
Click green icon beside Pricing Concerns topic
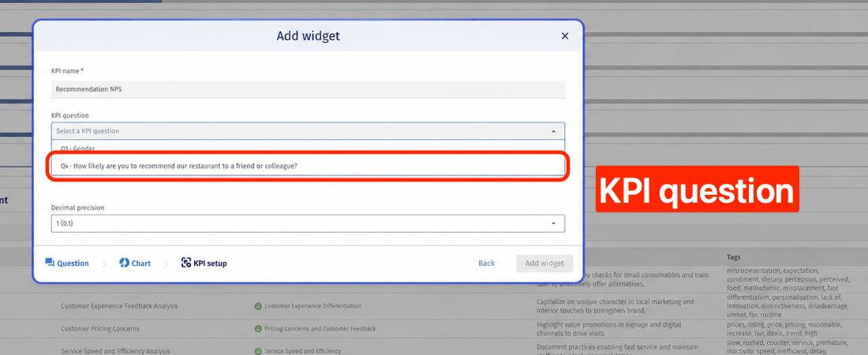pyautogui.click(x=257, y=329)
